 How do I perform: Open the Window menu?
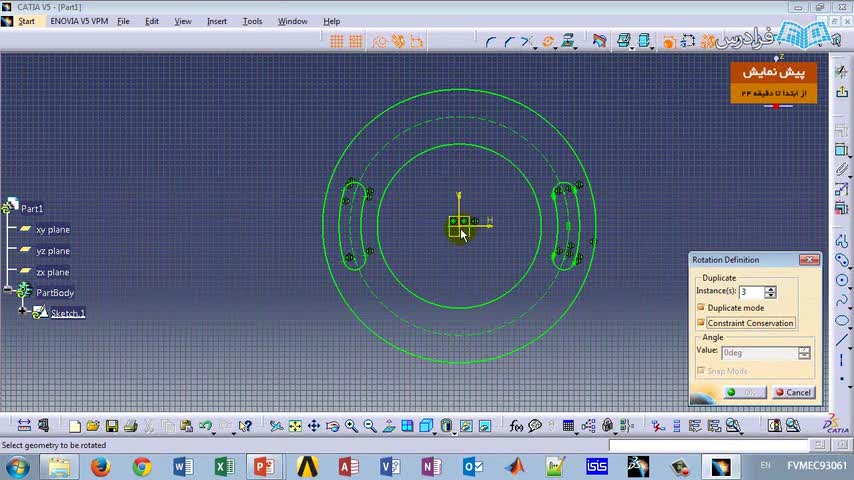(292, 21)
